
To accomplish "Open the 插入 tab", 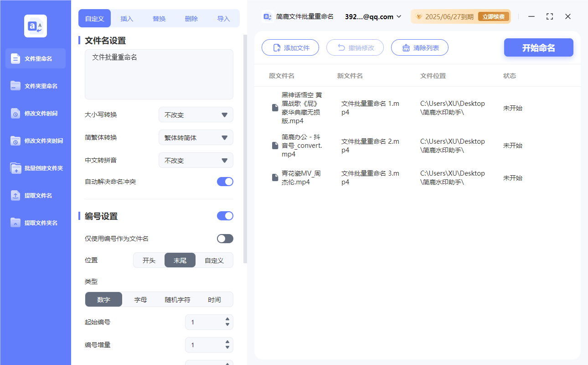I will [126, 18].
